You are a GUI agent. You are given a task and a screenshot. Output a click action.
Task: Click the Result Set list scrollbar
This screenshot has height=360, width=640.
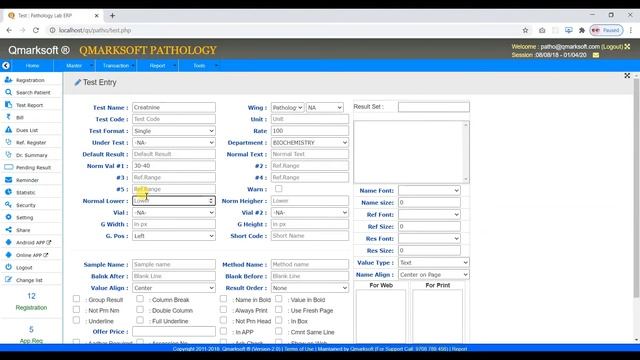click(466, 152)
